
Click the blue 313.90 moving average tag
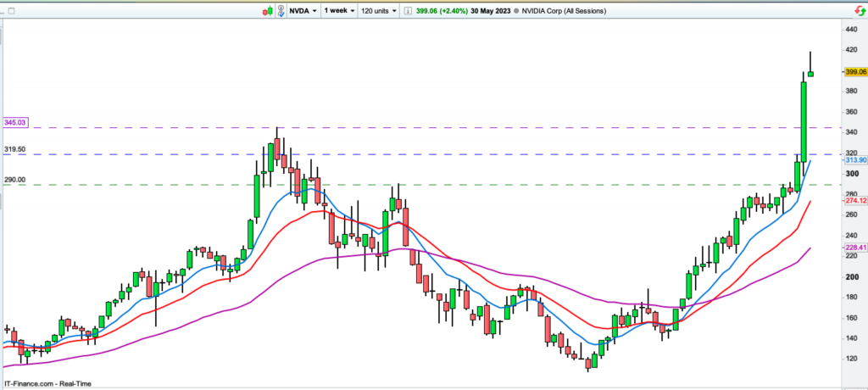pyautogui.click(x=854, y=160)
